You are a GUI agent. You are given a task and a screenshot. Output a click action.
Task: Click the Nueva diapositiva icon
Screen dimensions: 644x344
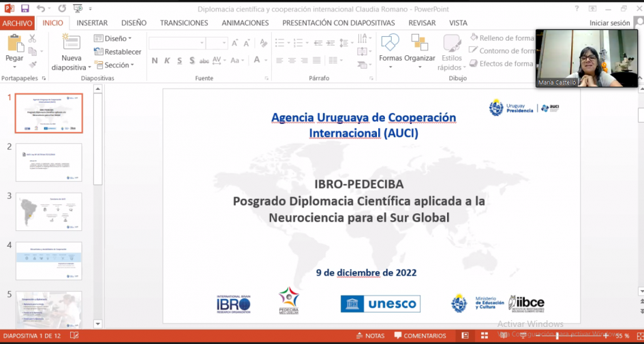71,42
